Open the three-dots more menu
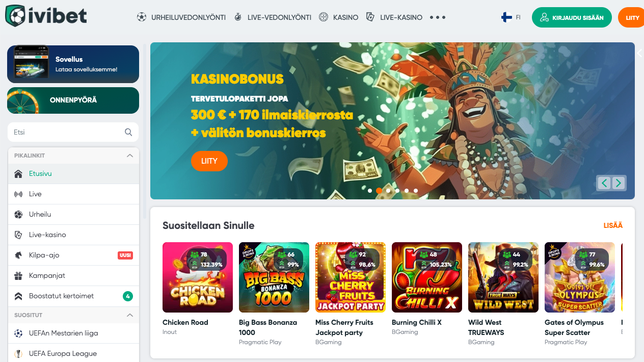The image size is (644, 362). pyautogui.click(x=438, y=17)
